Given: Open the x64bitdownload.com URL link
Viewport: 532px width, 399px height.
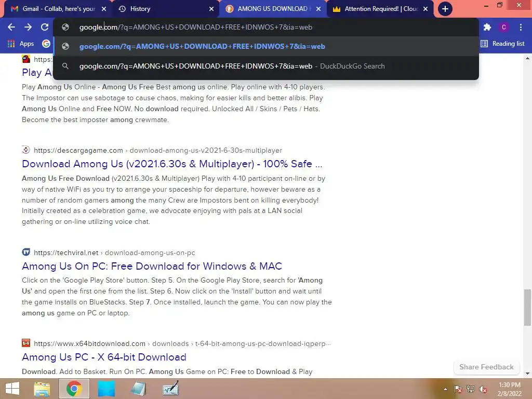Looking at the screenshot, I should coord(182,344).
